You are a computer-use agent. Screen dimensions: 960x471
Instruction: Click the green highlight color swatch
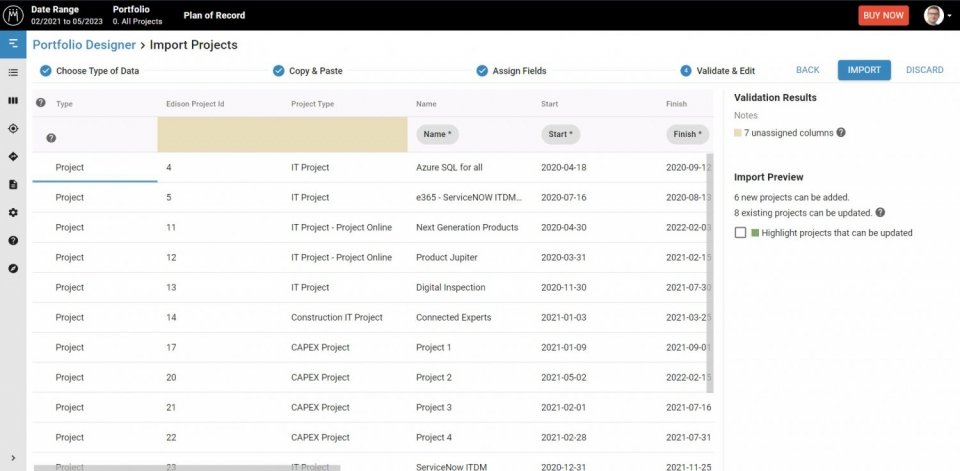coord(755,233)
